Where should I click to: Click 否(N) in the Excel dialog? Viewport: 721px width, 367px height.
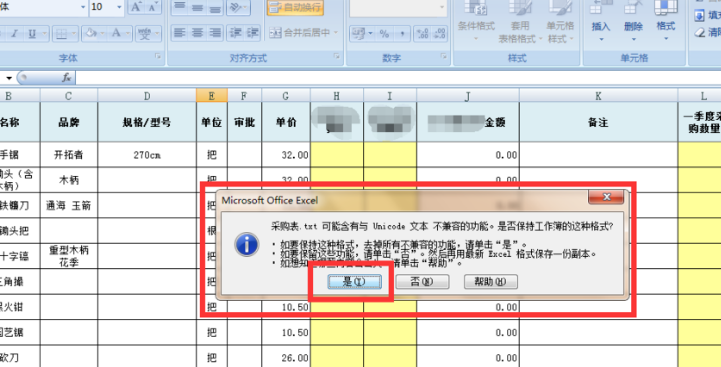point(422,281)
